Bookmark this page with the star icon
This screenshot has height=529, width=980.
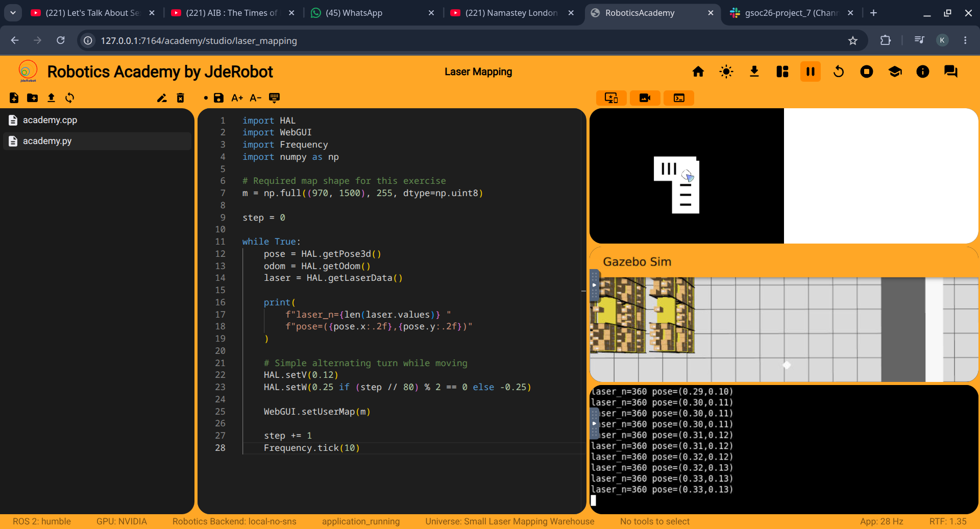click(x=852, y=41)
